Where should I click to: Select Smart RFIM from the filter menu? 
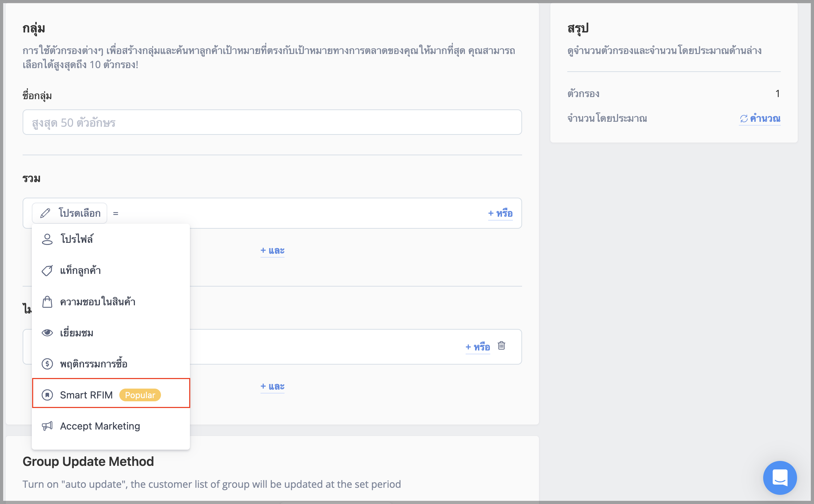pyautogui.click(x=111, y=393)
